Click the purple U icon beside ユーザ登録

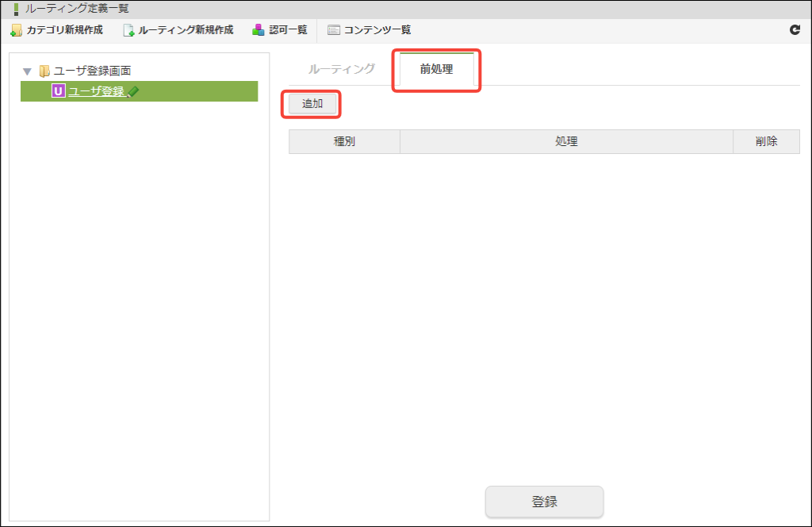click(58, 91)
